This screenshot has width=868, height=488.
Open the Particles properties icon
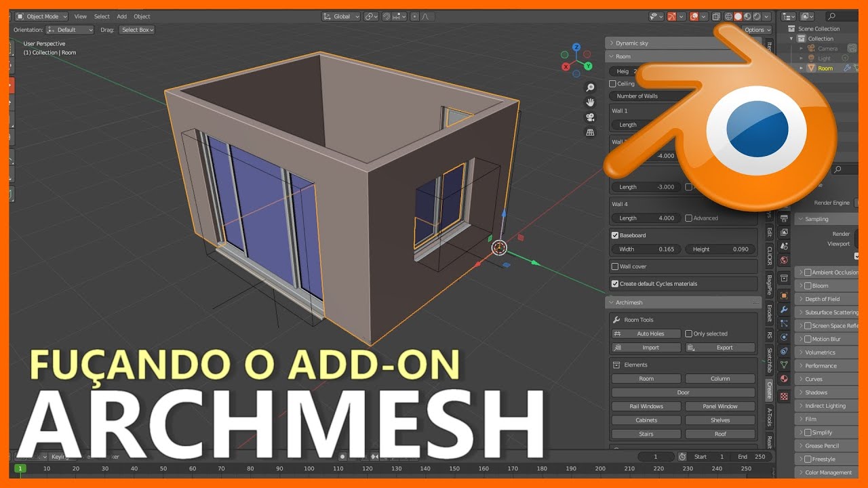tap(784, 323)
